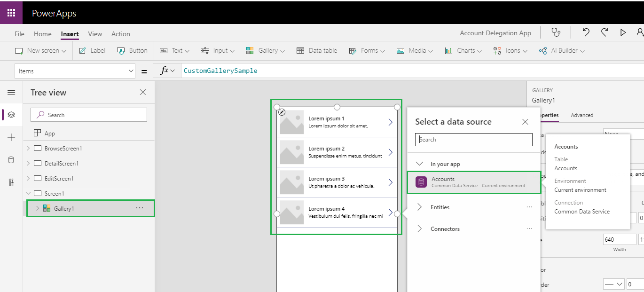Click the Tree view search field
The image size is (644, 292).
tap(89, 115)
